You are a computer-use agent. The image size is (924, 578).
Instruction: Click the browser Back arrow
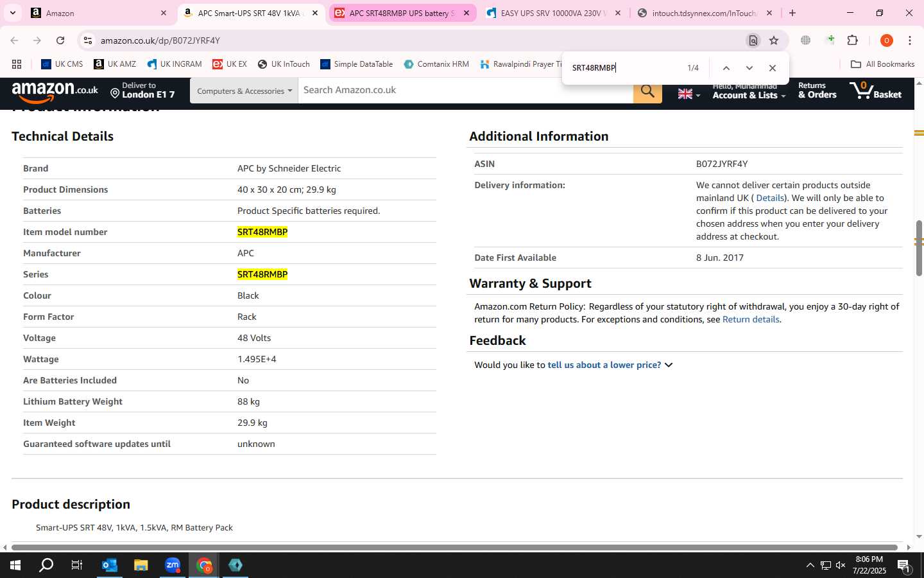click(14, 40)
